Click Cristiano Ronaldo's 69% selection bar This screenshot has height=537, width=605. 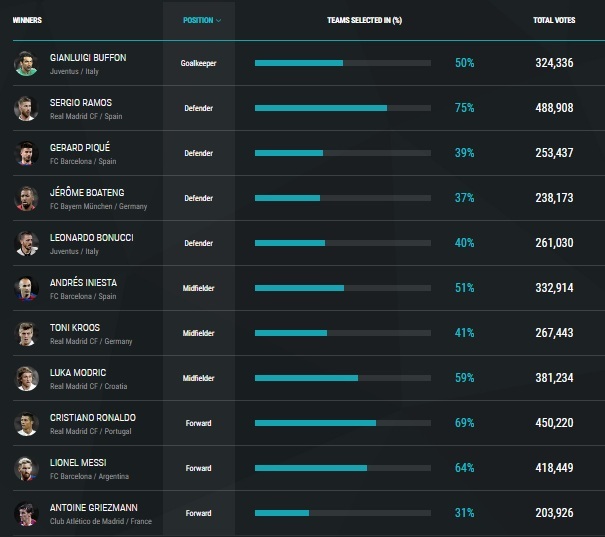[x=343, y=423]
